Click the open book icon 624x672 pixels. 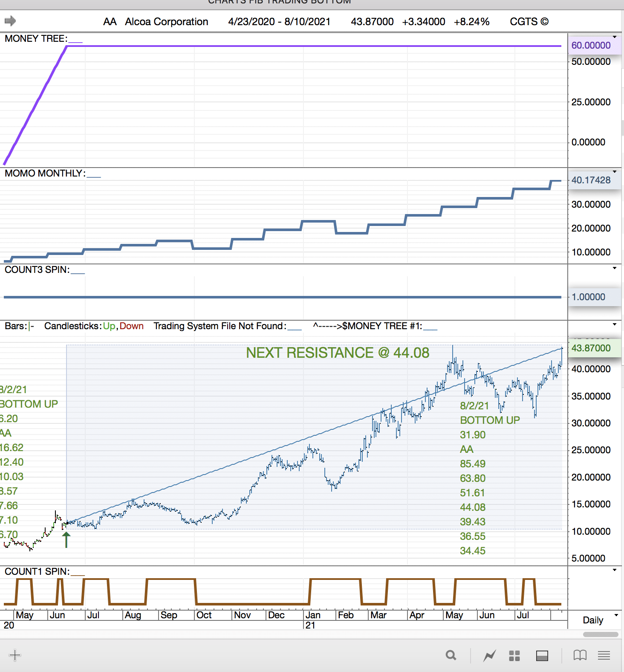(x=580, y=655)
